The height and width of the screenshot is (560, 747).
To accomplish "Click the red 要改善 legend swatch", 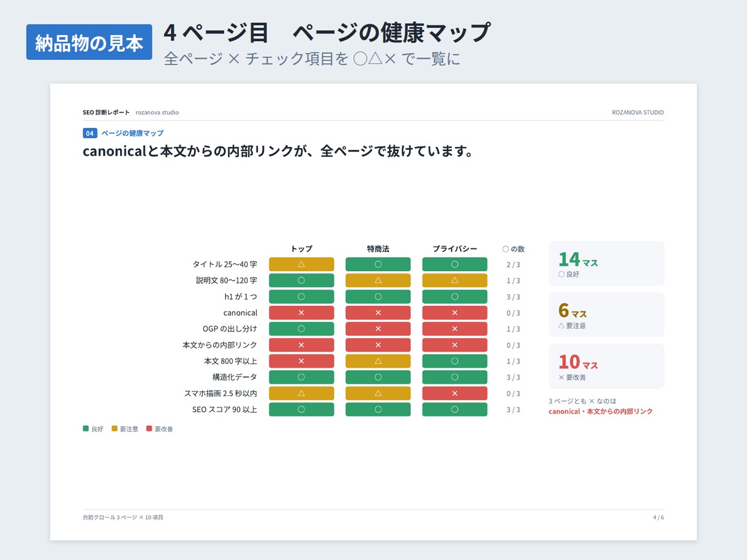I will tap(149, 429).
